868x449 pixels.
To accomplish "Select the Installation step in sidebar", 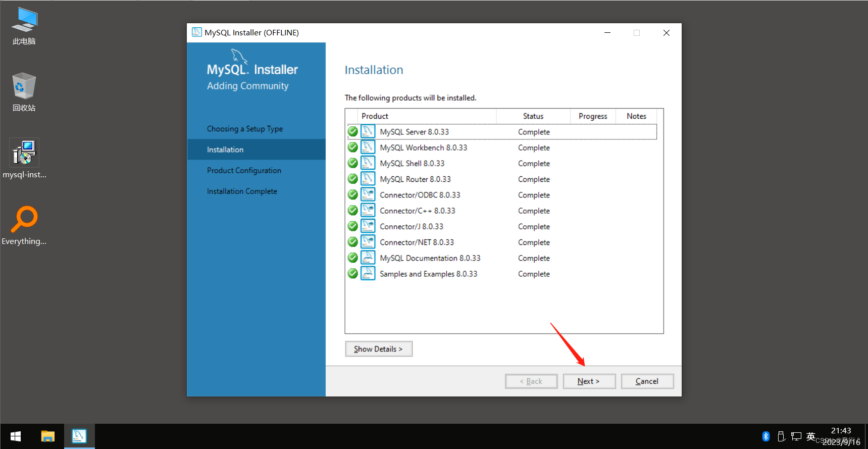I will [x=257, y=149].
